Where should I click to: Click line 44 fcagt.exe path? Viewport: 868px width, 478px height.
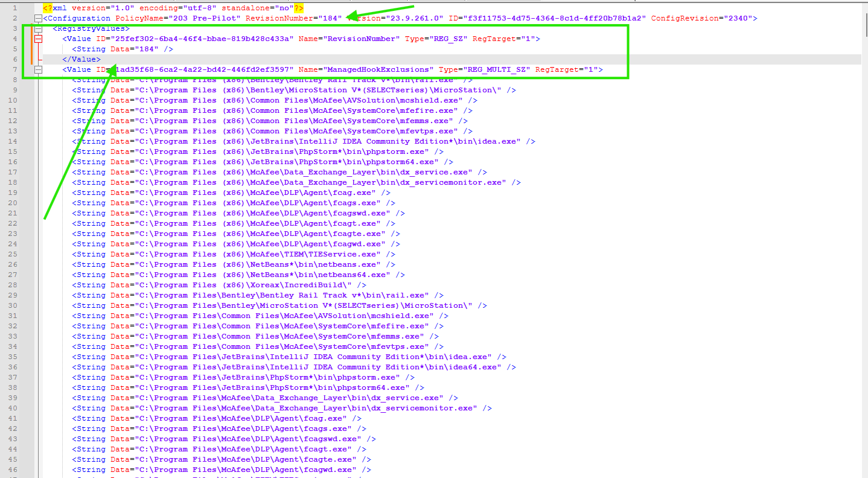tap(243, 449)
